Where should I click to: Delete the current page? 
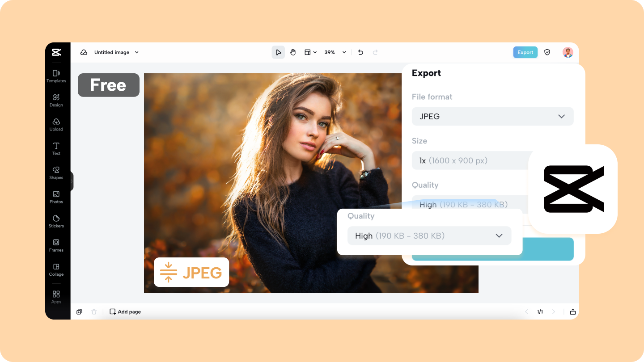94,311
